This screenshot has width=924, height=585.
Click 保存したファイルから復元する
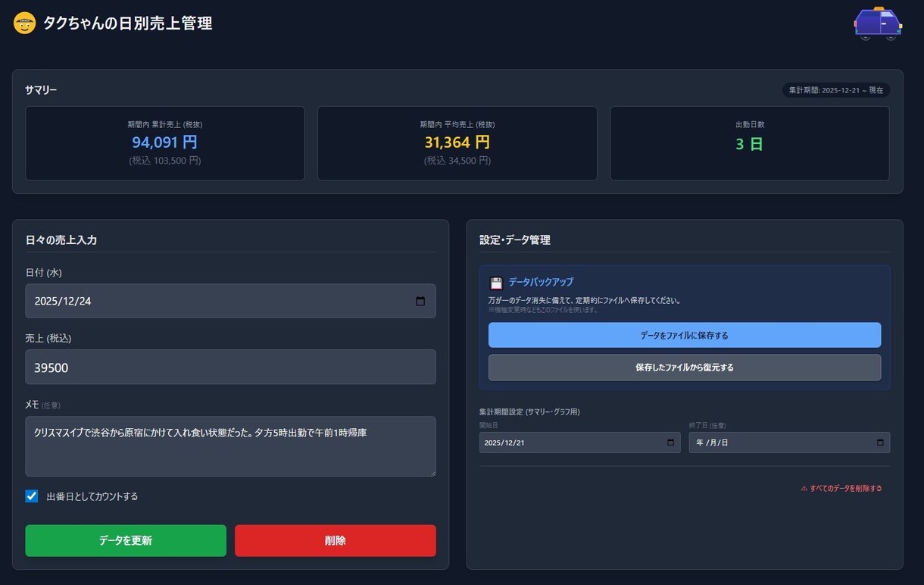(684, 368)
